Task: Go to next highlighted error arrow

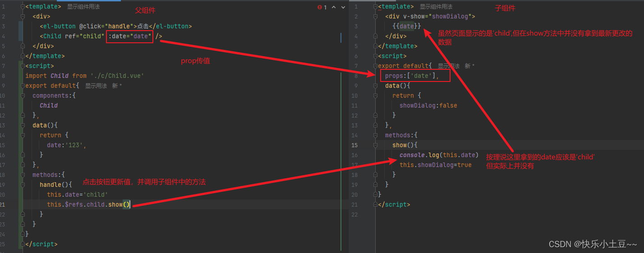Action: click(342, 7)
